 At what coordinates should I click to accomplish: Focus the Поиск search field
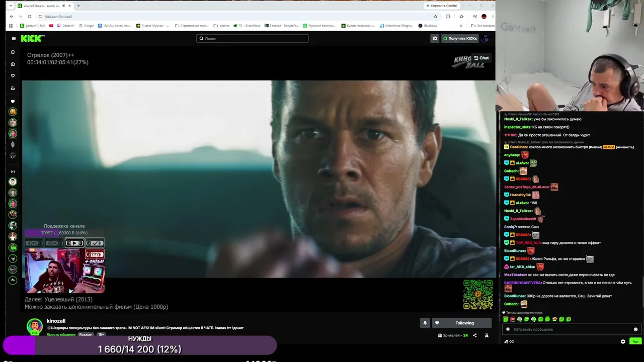pos(252,38)
